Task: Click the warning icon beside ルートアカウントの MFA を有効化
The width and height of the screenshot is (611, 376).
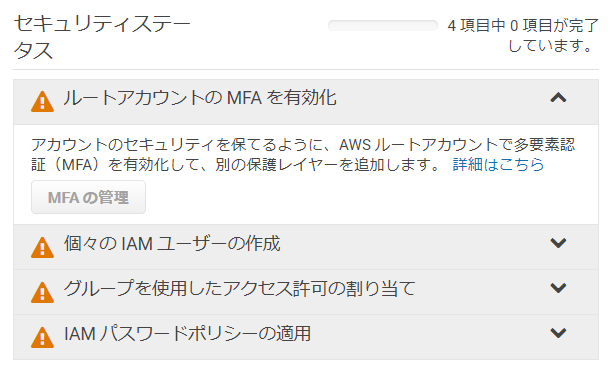Action: click(42, 102)
